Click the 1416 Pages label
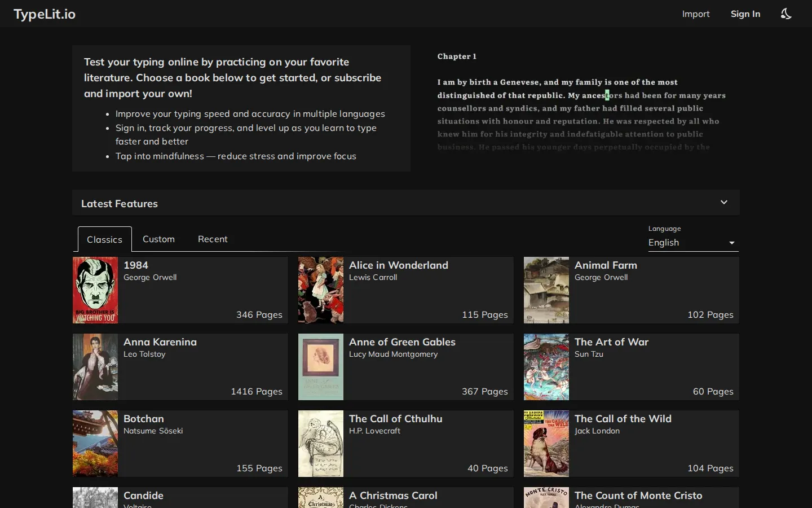This screenshot has width=812, height=508. [x=257, y=392]
